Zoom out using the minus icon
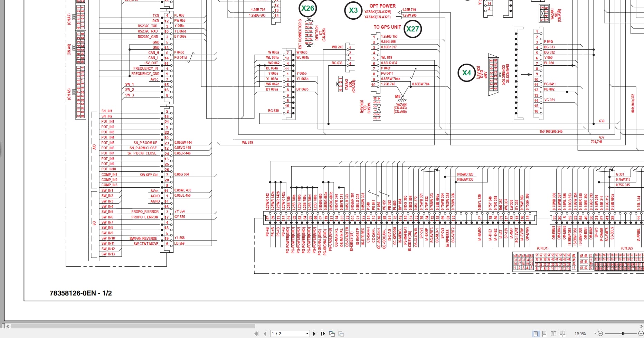 point(600,334)
